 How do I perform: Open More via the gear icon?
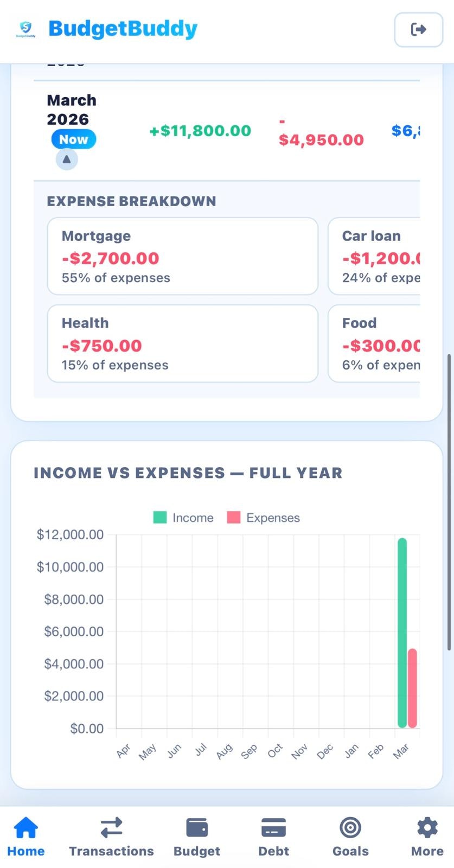[426, 828]
